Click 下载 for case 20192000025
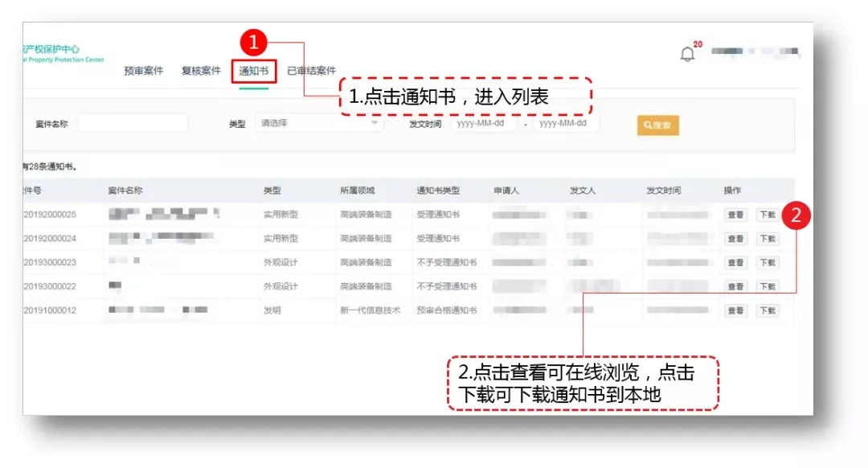Screen dimensions: 868x468 (x=766, y=215)
